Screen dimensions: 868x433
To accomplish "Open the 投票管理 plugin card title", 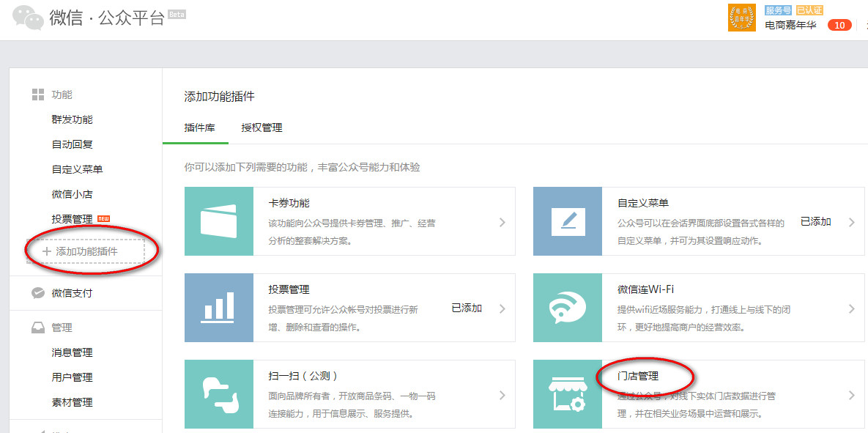I will click(x=289, y=289).
